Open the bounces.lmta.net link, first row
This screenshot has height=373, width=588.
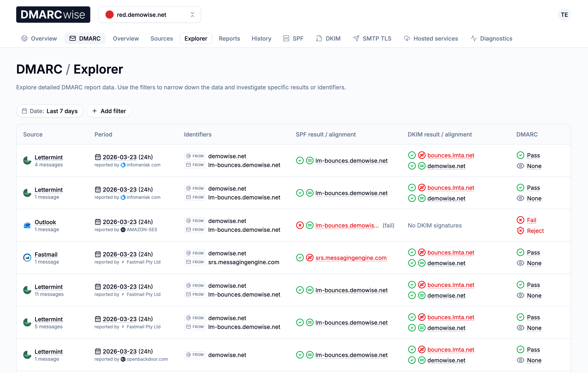[451, 155]
